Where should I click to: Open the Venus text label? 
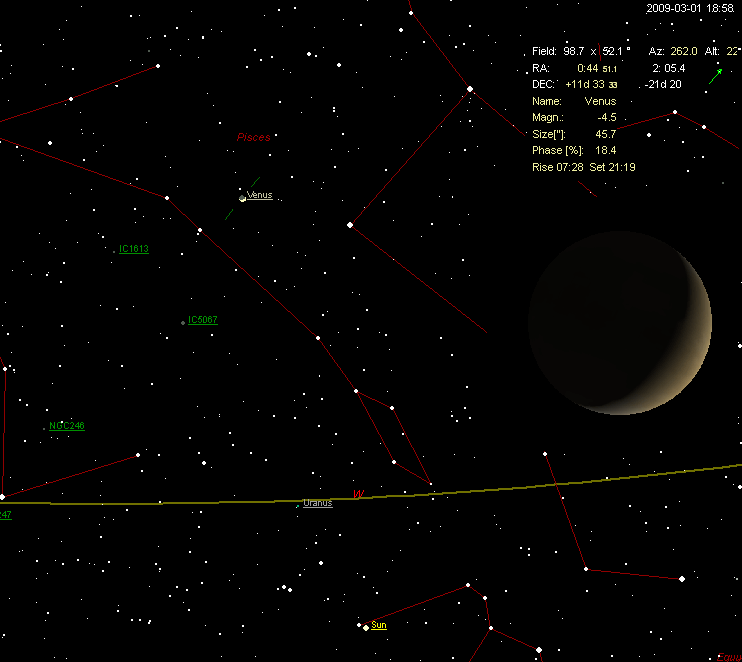[x=259, y=195]
